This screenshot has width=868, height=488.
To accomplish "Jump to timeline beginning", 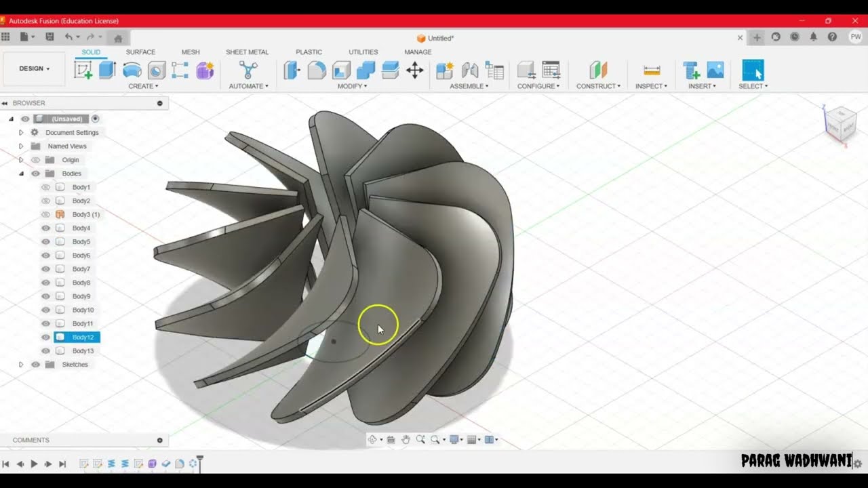I will [x=5, y=464].
